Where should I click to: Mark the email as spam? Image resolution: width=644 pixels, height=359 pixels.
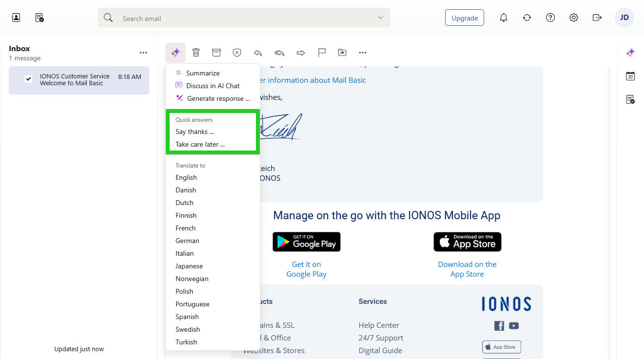(237, 52)
